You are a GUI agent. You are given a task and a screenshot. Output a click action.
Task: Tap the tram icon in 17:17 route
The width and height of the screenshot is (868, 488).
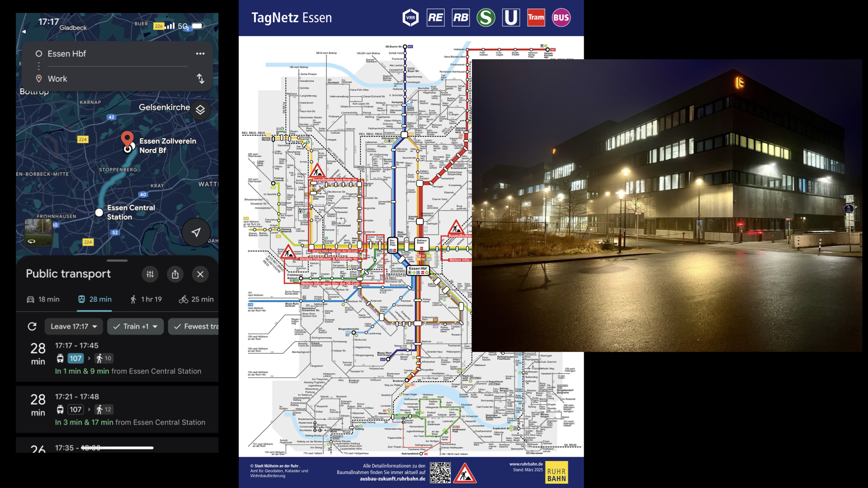click(60, 358)
